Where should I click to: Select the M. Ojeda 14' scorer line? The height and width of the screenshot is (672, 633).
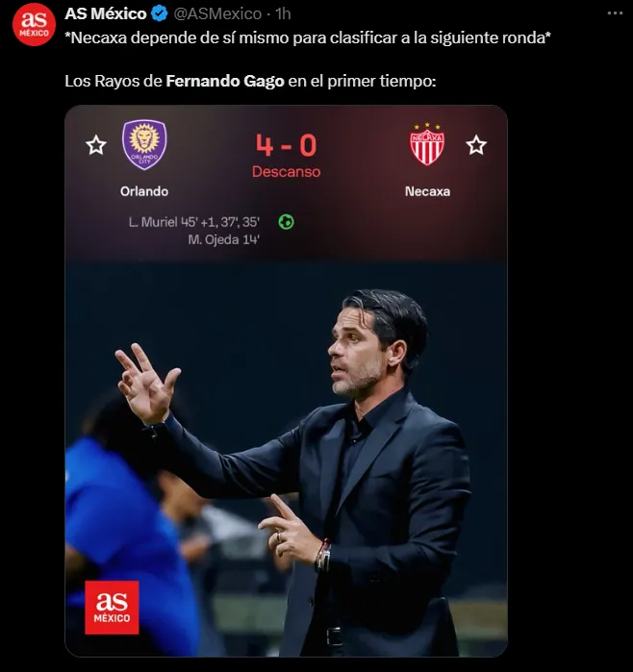click(x=223, y=239)
